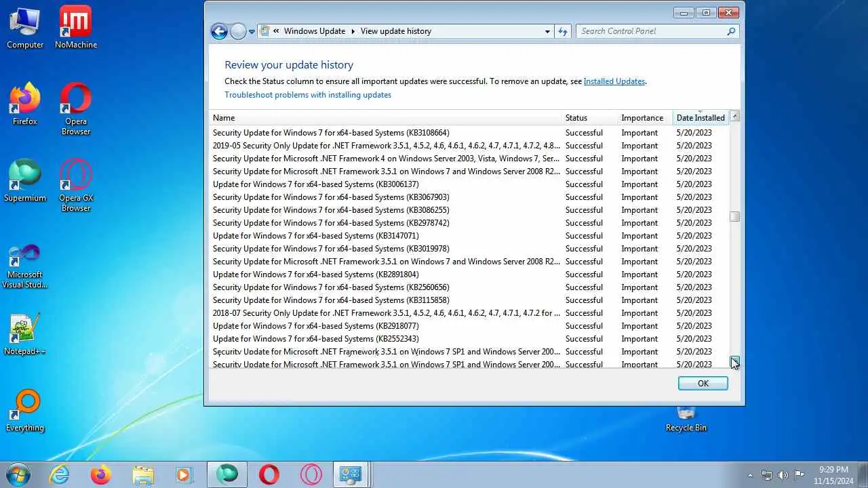This screenshot has width=868, height=488.
Task: Open the Action Center flag icon
Action: 800,475
